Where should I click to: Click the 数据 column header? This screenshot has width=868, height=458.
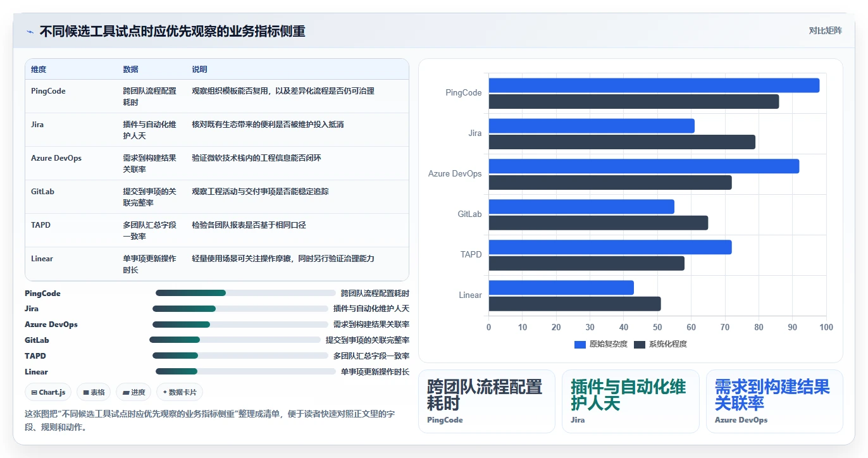(130, 70)
